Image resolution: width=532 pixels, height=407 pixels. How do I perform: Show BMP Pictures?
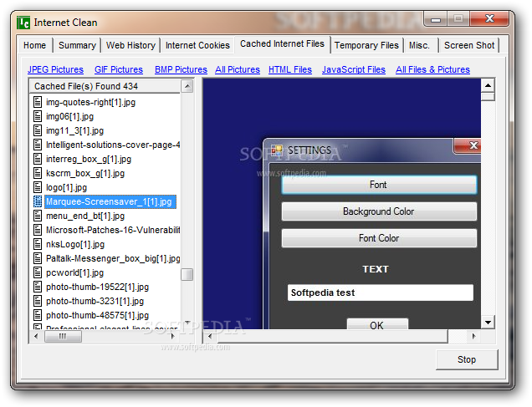click(181, 69)
